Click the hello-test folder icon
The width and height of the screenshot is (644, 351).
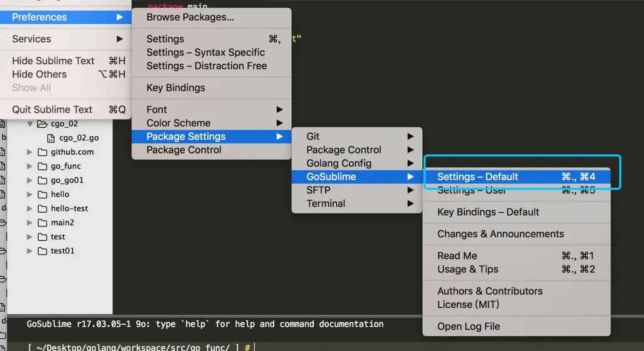[42, 209]
